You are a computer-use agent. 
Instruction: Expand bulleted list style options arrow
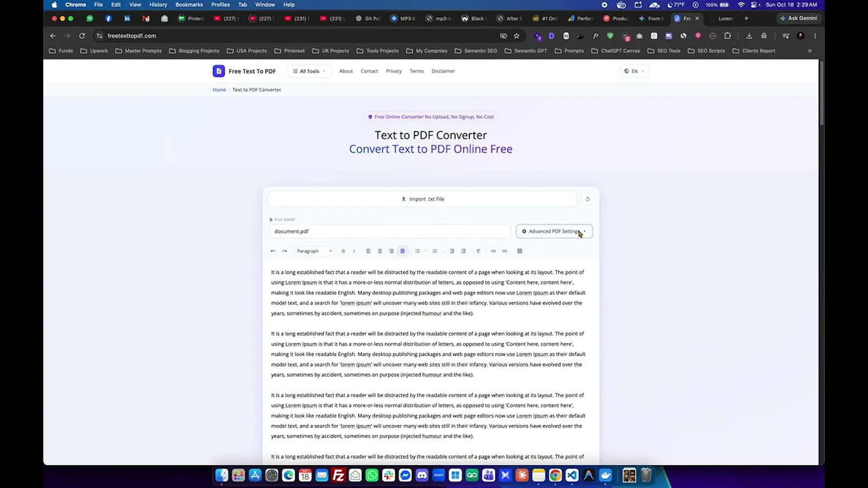coord(426,251)
